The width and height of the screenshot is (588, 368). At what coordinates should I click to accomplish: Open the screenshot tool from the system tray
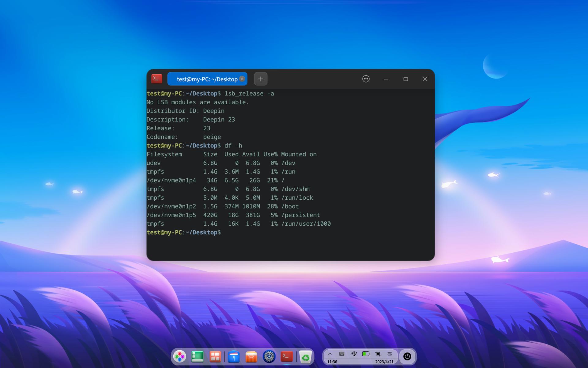378,353
